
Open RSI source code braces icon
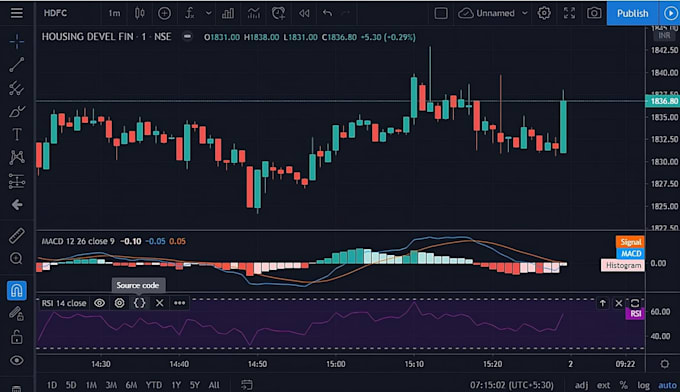point(139,303)
